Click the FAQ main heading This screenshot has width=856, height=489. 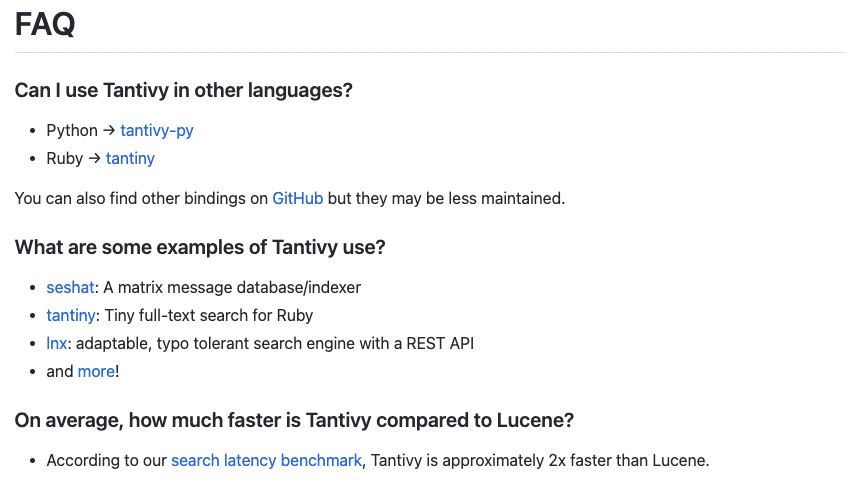(x=45, y=24)
